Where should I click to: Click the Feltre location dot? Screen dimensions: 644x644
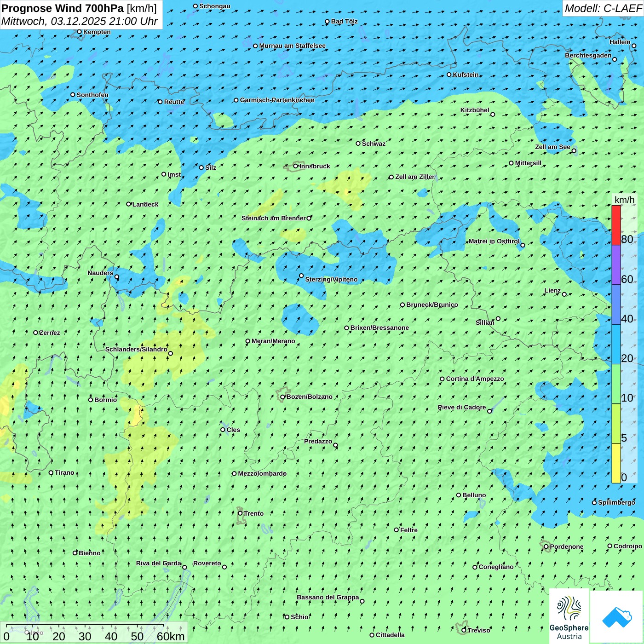pos(396,529)
